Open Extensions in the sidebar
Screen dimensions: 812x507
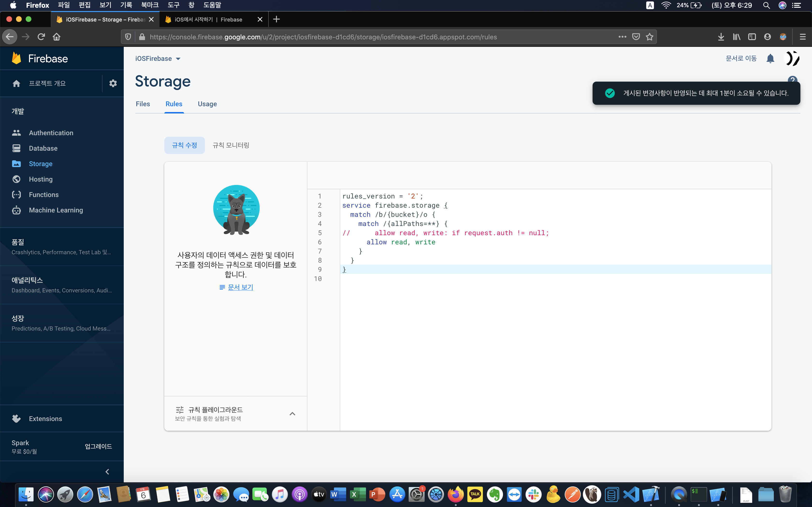tap(45, 418)
